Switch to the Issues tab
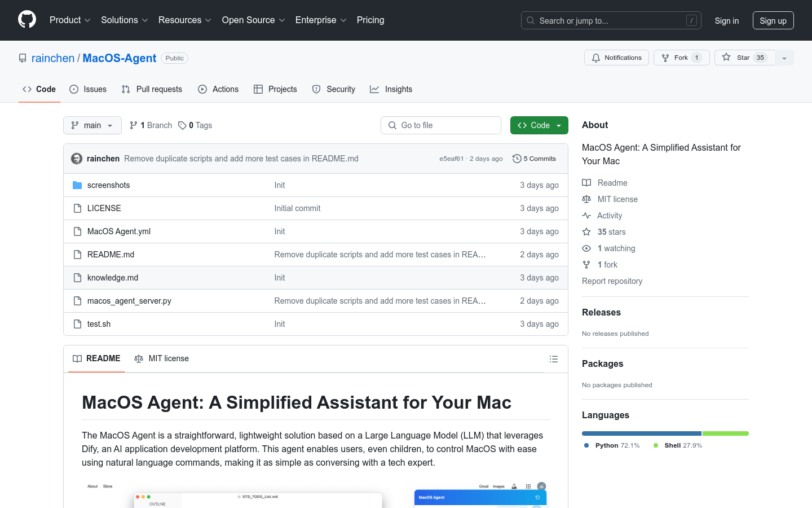812x508 pixels. (88, 89)
